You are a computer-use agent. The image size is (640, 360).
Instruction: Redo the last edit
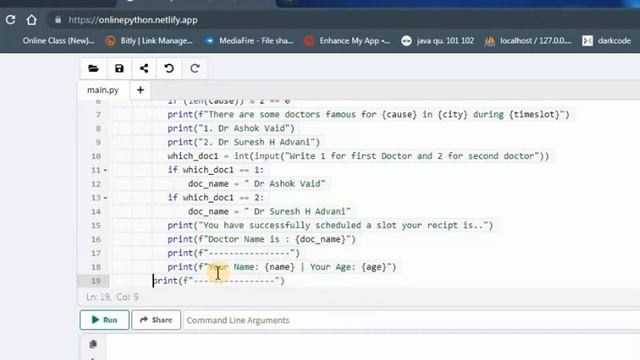coord(195,69)
